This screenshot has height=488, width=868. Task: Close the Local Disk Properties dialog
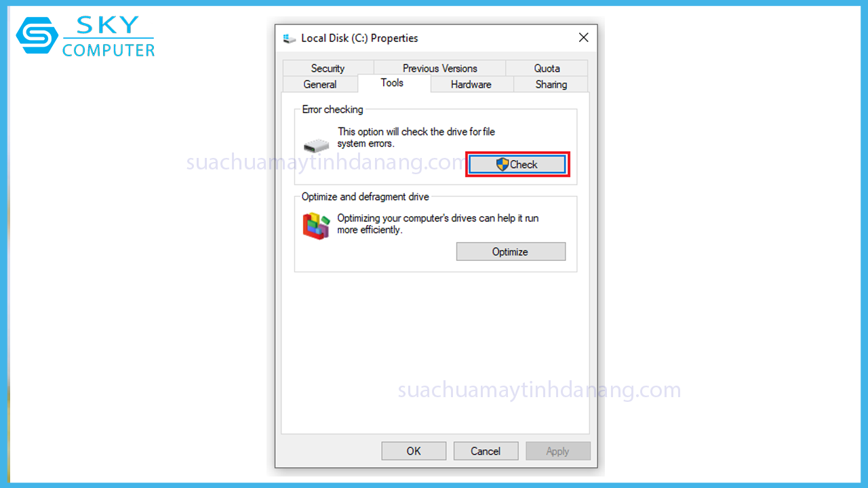(583, 38)
